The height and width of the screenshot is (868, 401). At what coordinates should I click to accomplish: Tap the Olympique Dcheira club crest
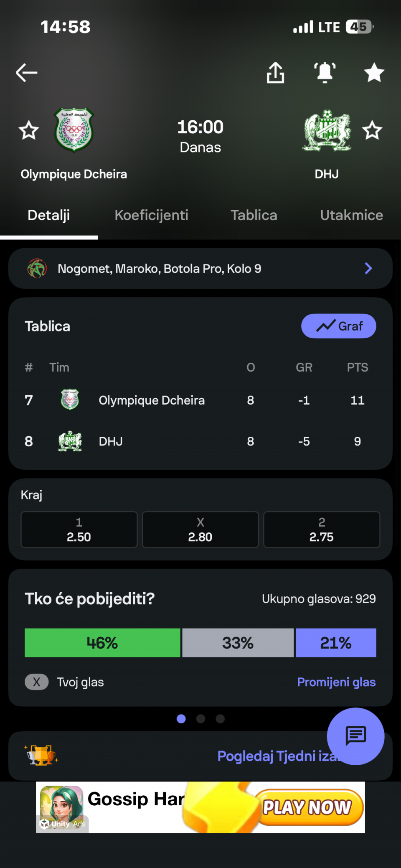click(74, 130)
